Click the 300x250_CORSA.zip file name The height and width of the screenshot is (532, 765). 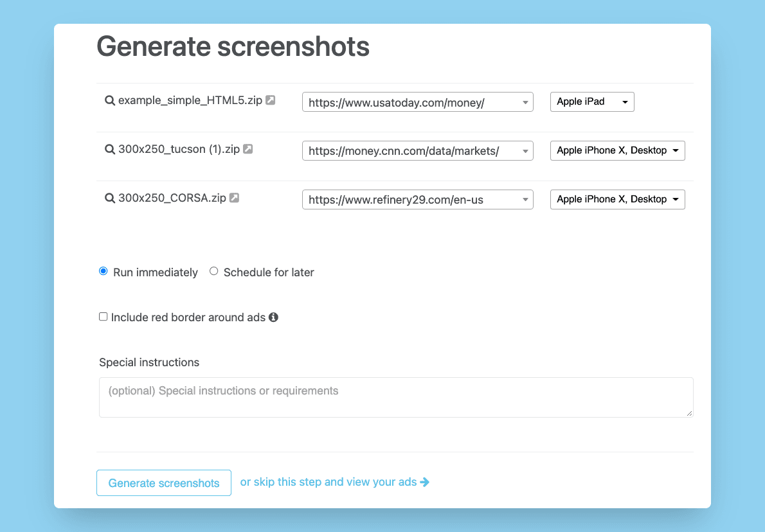pyautogui.click(x=172, y=198)
